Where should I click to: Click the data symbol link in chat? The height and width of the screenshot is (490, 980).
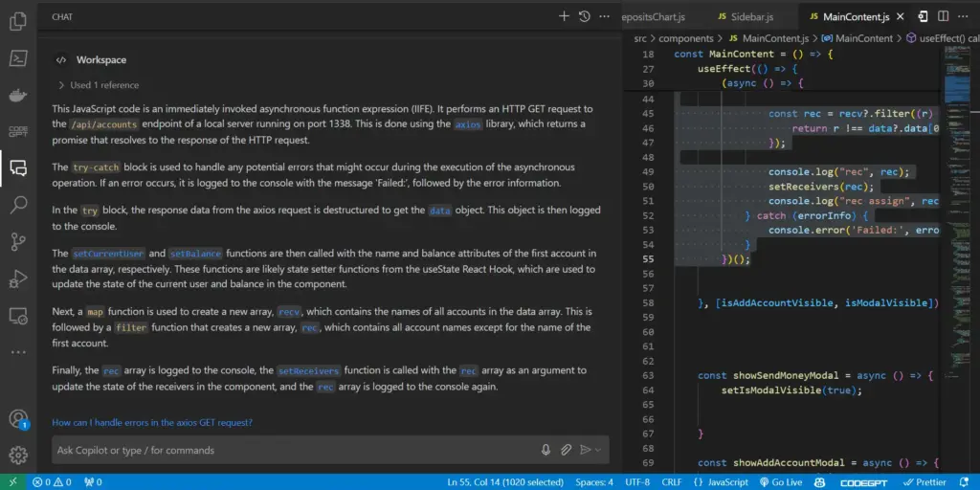(440, 211)
